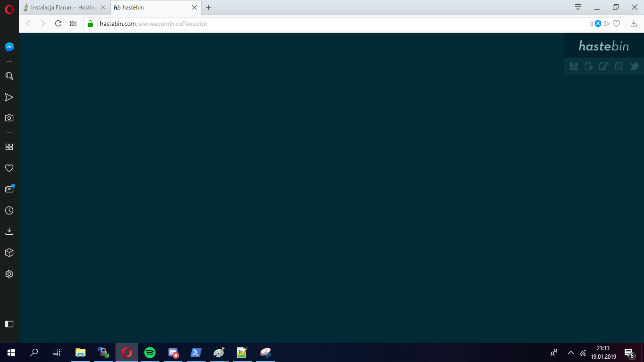The height and width of the screenshot is (362, 644).
Task: Open personal news in the sidebar
Action: pos(9,189)
